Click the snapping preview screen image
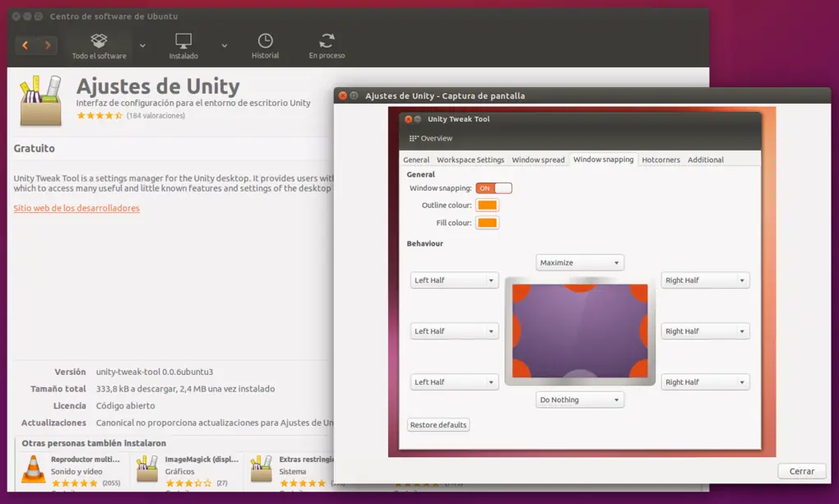The height and width of the screenshot is (504, 839). (x=580, y=331)
